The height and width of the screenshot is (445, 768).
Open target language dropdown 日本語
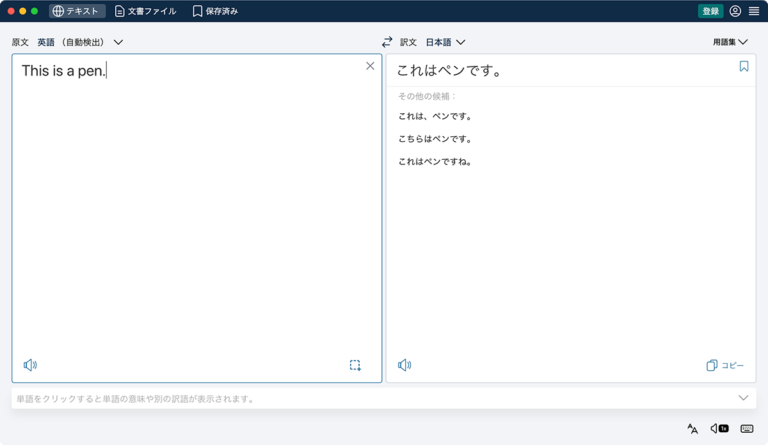(x=445, y=42)
